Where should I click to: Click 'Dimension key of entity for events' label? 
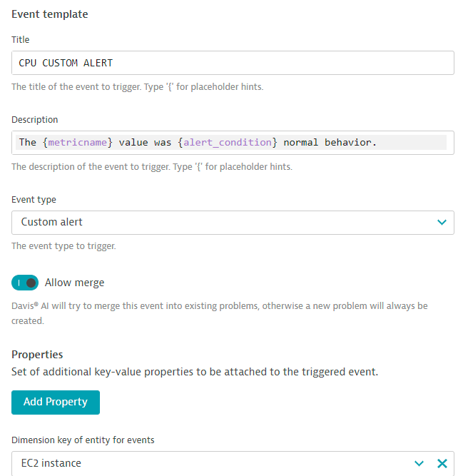coord(83,440)
